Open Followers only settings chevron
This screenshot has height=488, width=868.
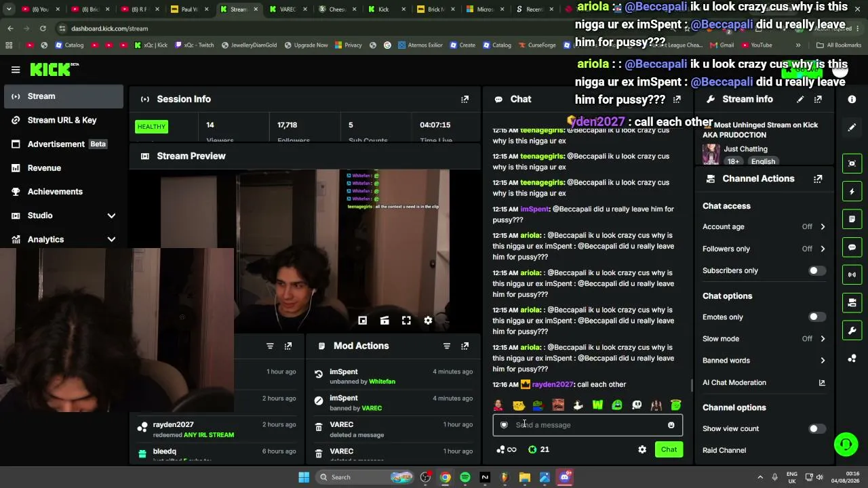pos(823,249)
